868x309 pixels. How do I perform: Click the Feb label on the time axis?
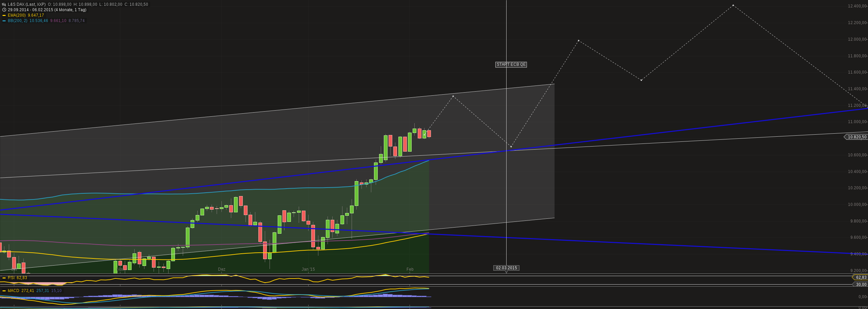coord(410,269)
